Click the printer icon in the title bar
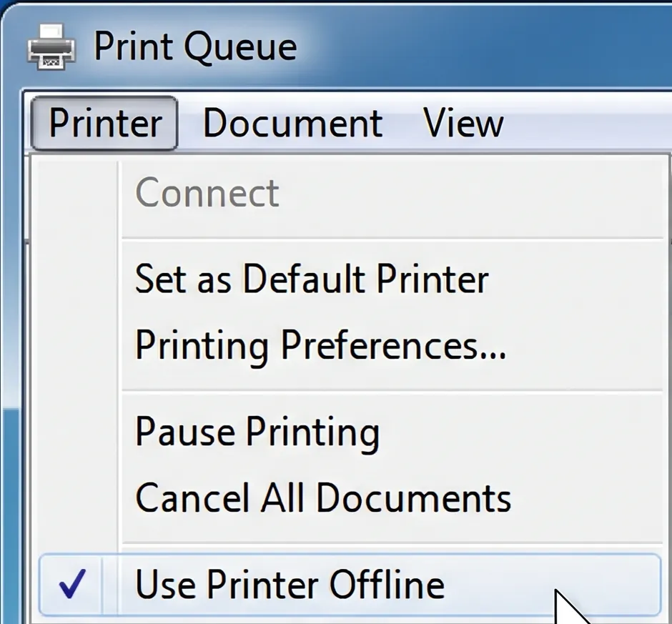 point(52,46)
